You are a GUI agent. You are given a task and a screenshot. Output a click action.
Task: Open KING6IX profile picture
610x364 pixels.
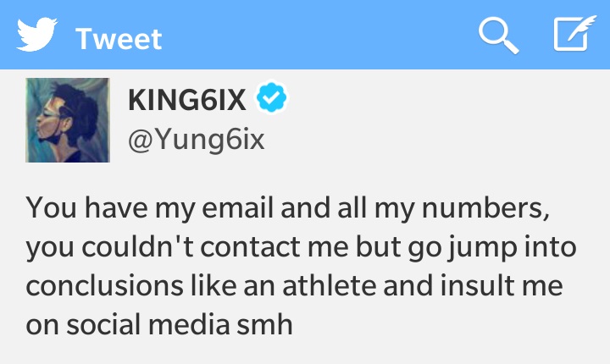[68, 120]
